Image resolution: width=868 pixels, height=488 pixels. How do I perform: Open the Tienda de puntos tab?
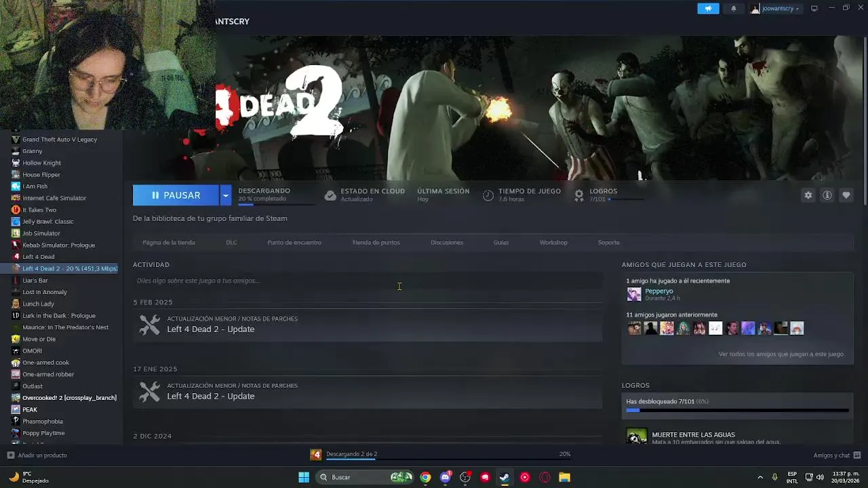[376, 243]
